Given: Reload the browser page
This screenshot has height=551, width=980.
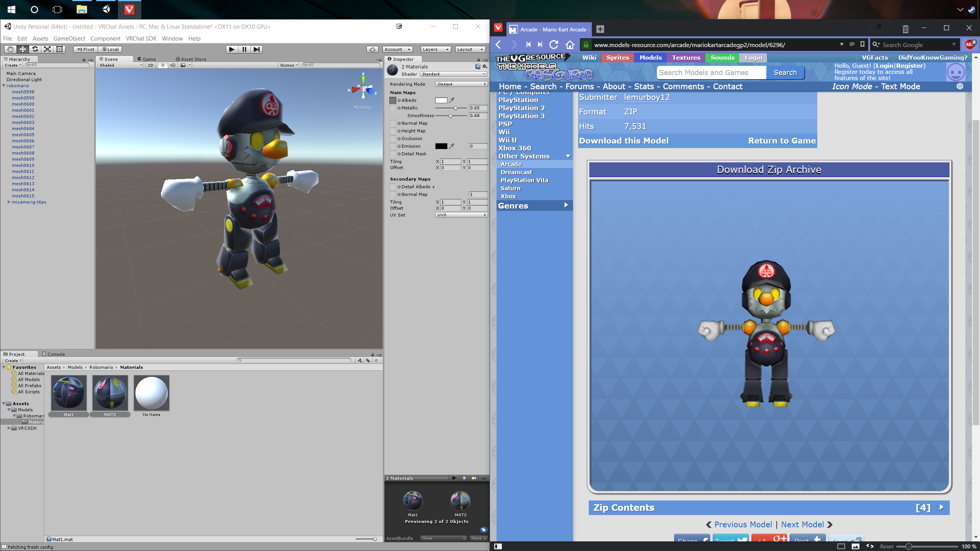Looking at the screenshot, I should (x=554, y=45).
